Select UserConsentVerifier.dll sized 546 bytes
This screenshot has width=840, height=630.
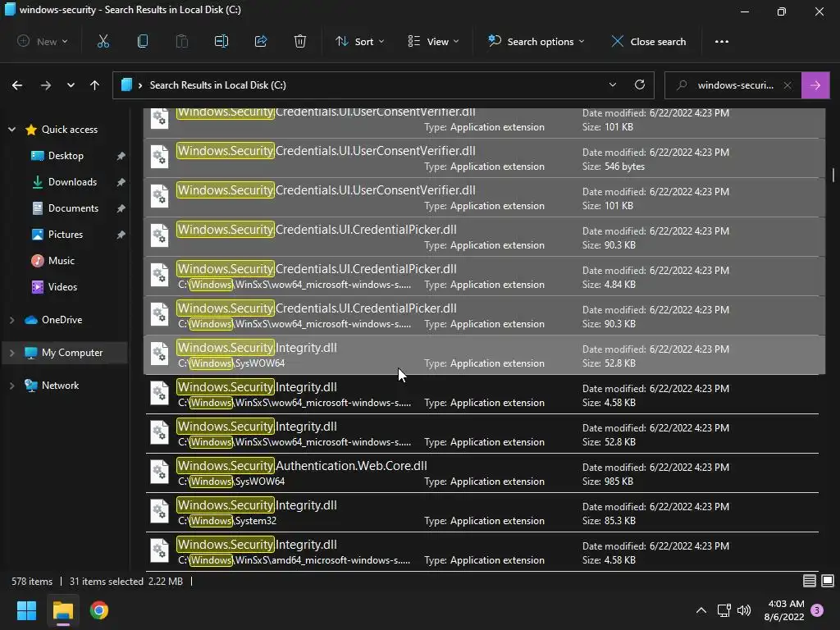tap(484, 158)
